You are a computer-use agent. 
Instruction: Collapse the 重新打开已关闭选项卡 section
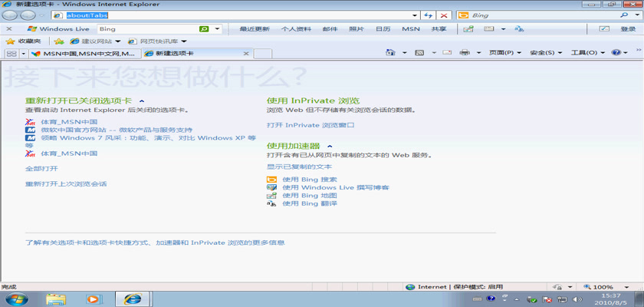[x=139, y=101]
